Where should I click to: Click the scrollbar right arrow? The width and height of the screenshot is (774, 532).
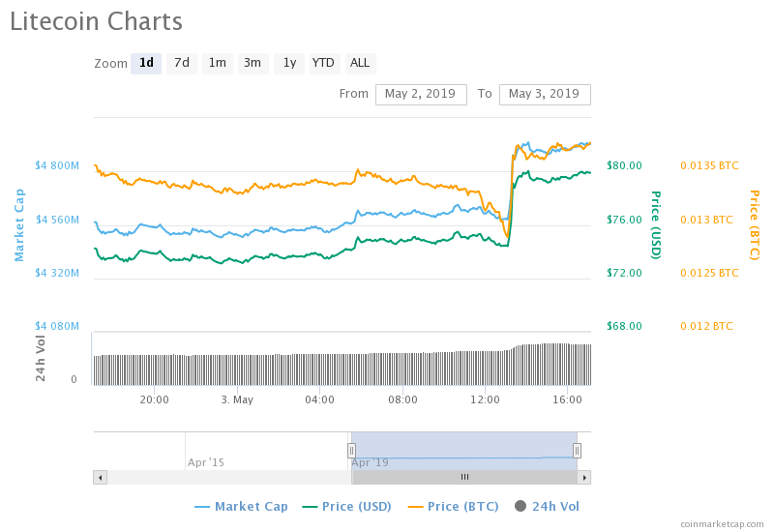(584, 477)
